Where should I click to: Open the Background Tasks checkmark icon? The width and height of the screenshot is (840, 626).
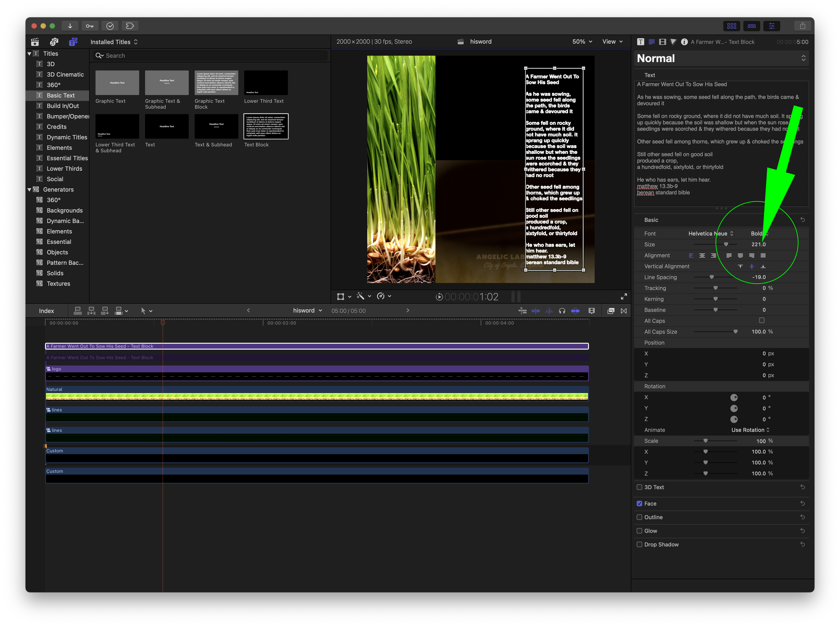(110, 26)
